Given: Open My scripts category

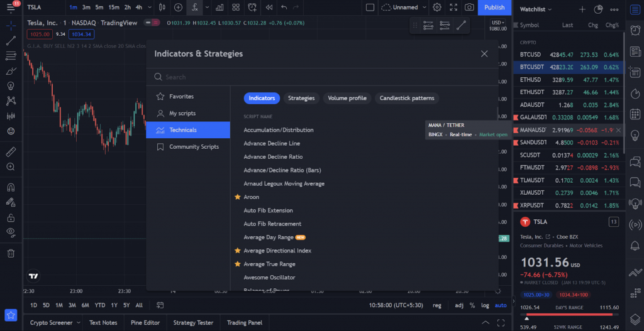Looking at the screenshot, I should tap(188, 113).
